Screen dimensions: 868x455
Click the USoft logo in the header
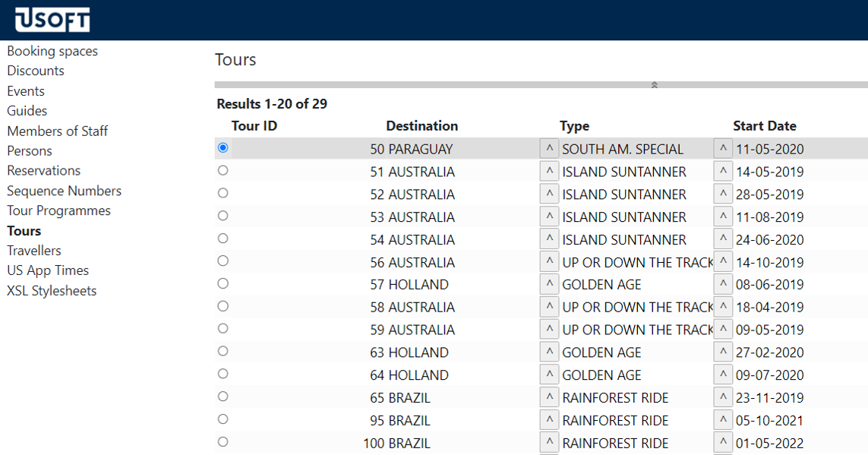tap(52, 20)
